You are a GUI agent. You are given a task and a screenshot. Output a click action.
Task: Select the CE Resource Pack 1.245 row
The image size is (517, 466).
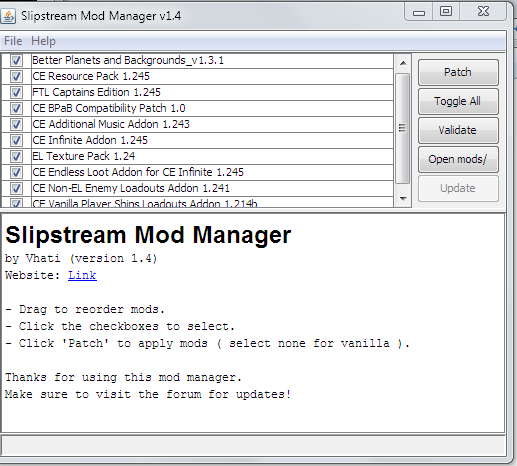(212, 76)
